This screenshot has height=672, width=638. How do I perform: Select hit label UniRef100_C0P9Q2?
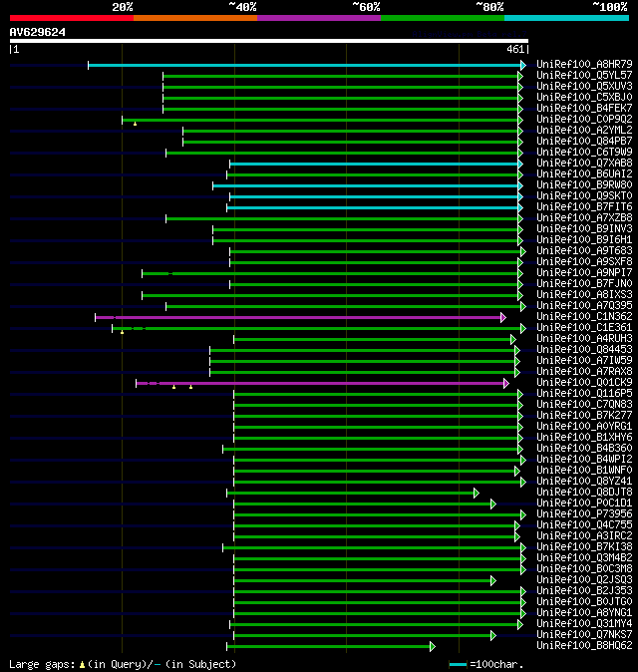point(584,119)
